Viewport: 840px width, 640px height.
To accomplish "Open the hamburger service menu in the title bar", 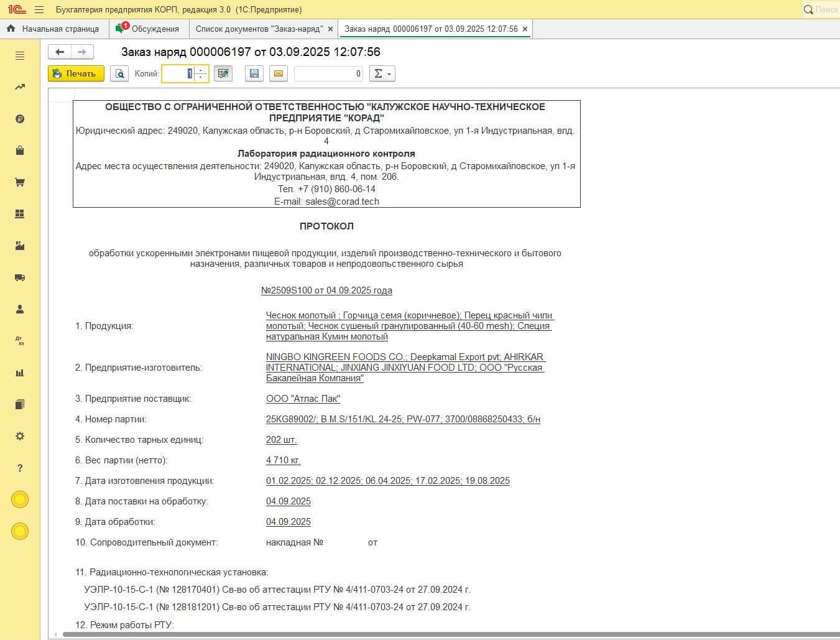I will (39, 9).
